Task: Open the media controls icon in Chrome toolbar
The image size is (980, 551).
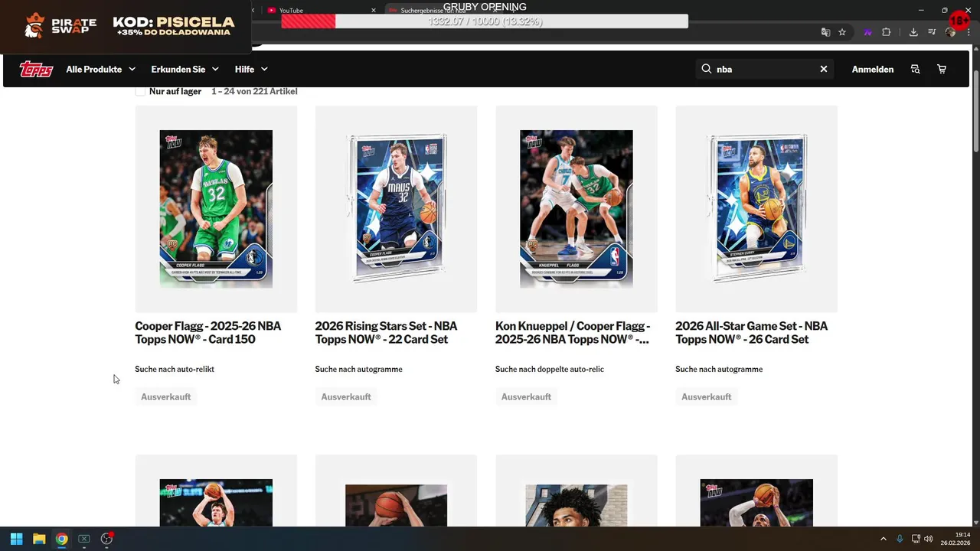Action: tap(932, 32)
